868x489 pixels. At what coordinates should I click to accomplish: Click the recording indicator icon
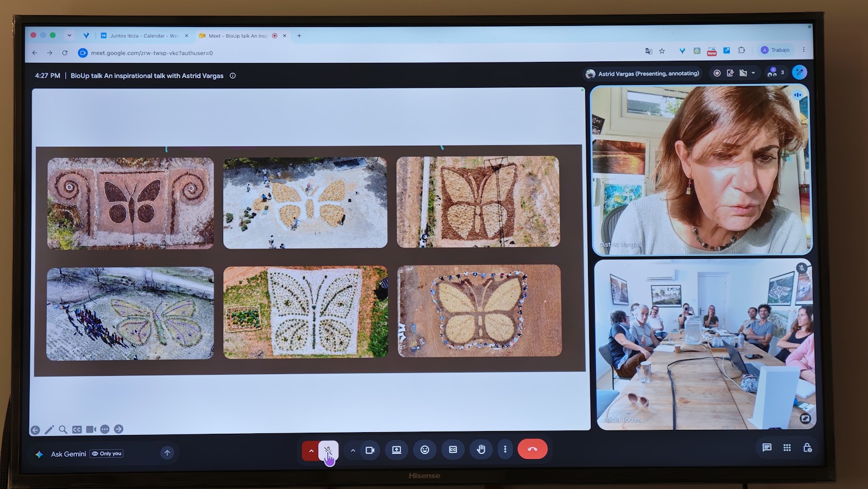click(717, 73)
